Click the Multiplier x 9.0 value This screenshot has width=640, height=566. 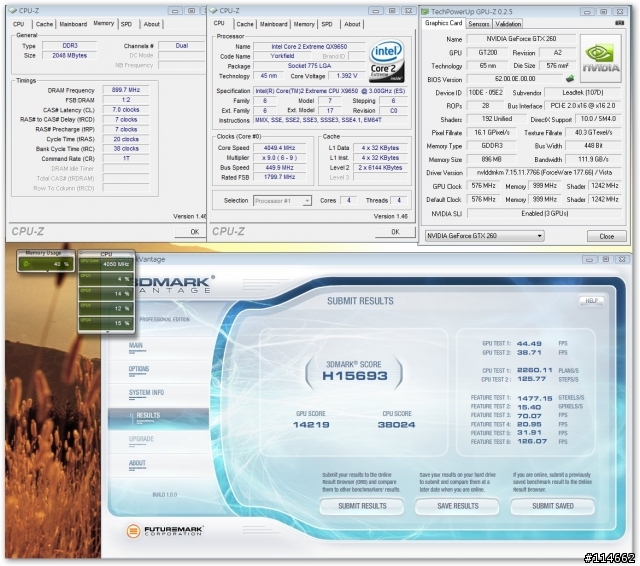279,158
